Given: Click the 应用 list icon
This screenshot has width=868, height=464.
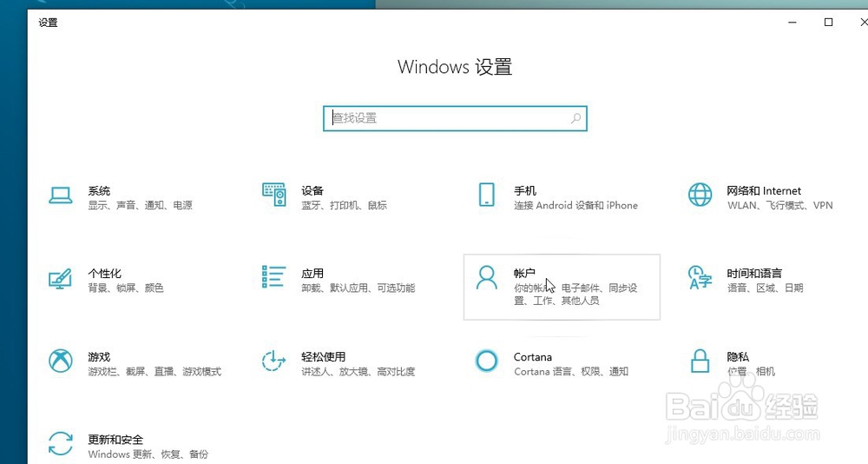Looking at the screenshot, I should click(x=274, y=276).
